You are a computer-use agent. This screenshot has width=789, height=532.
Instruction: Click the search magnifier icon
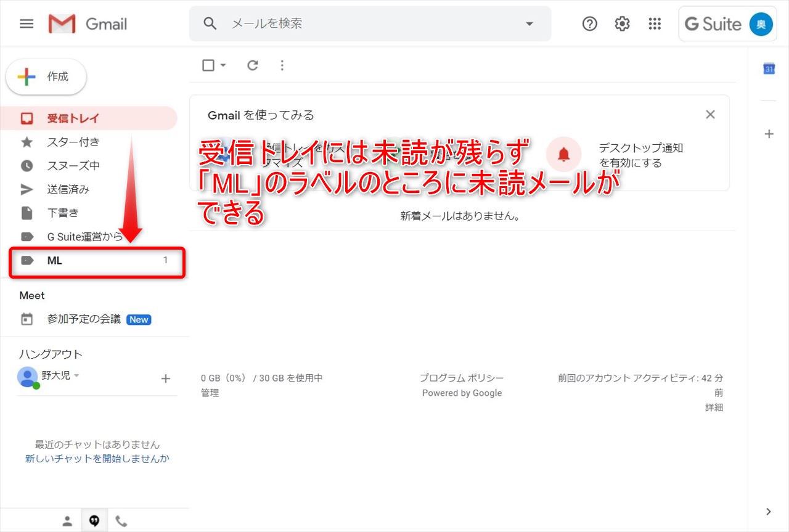click(210, 23)
